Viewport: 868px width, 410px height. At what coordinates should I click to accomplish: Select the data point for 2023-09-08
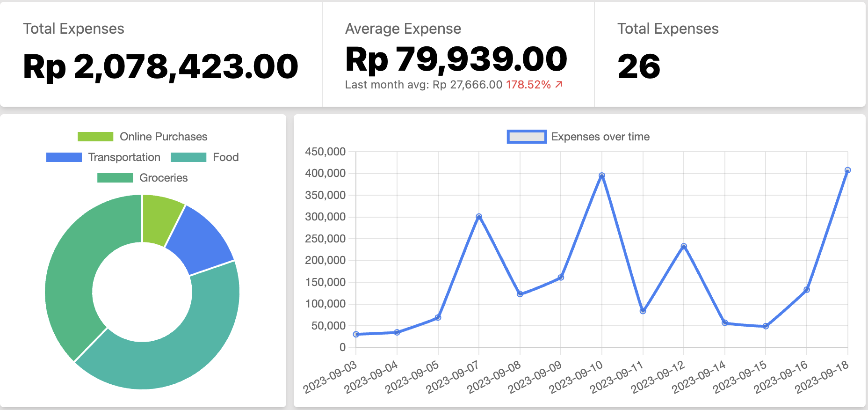click(520, 294)
